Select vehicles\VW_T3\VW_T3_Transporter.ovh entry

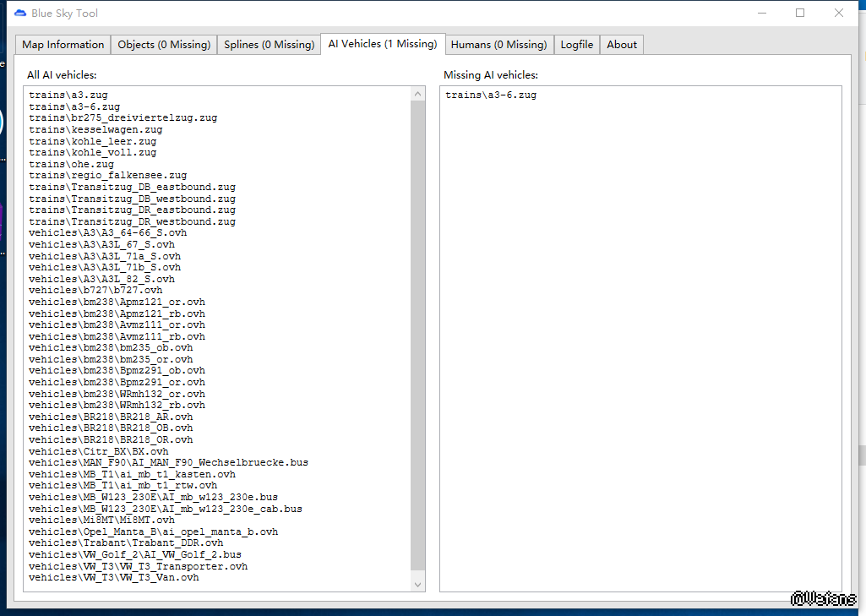[x=138, y=566]
